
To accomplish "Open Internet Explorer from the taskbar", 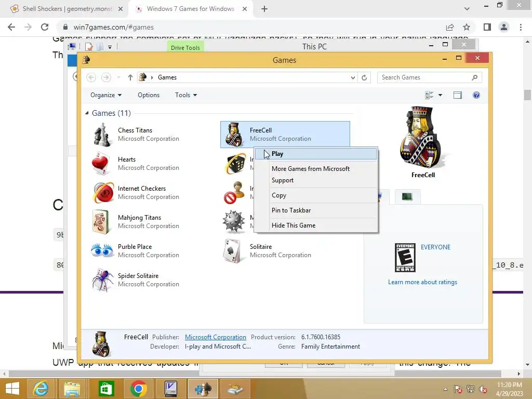I will coord(41,389).
